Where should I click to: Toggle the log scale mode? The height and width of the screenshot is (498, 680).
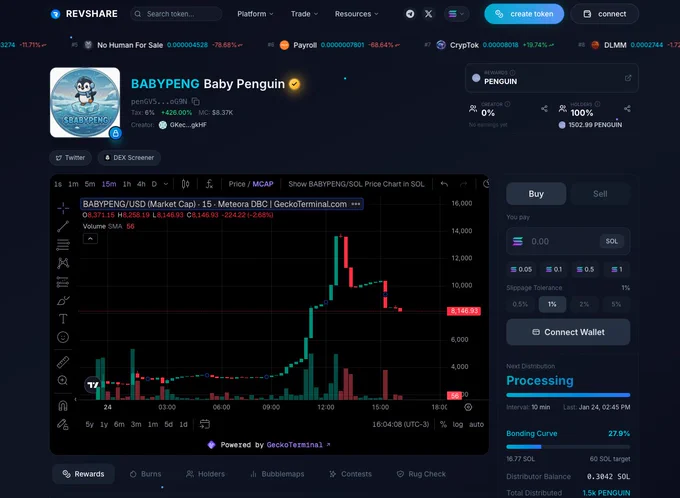click(458, 424)
